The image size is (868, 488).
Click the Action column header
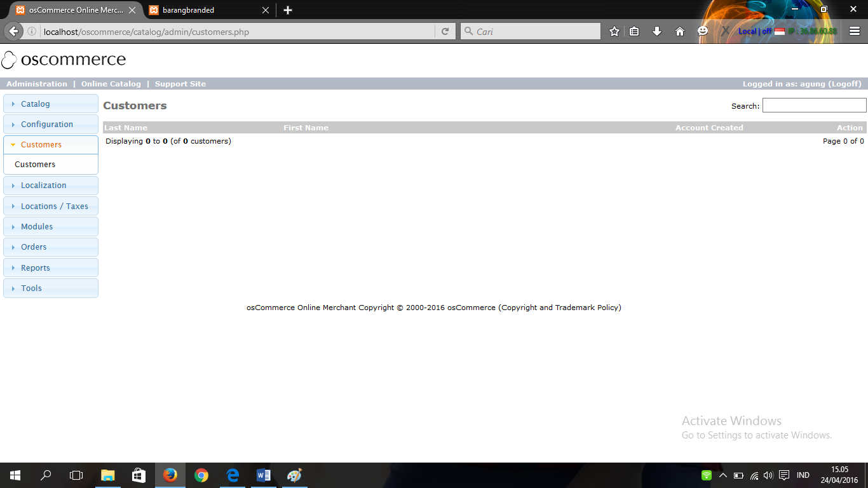850,128
